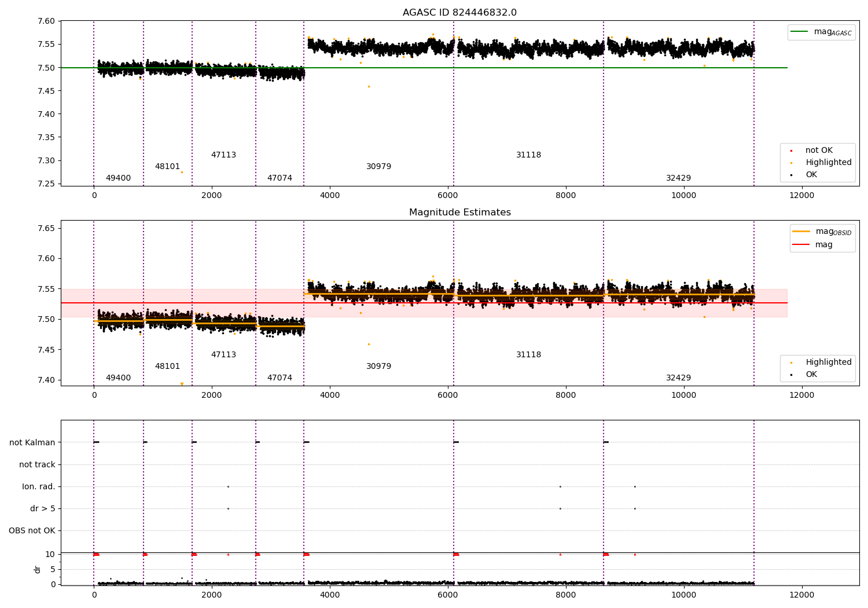Click the black OK marker in top legend
868x608 pixels.
coord(791,175)
